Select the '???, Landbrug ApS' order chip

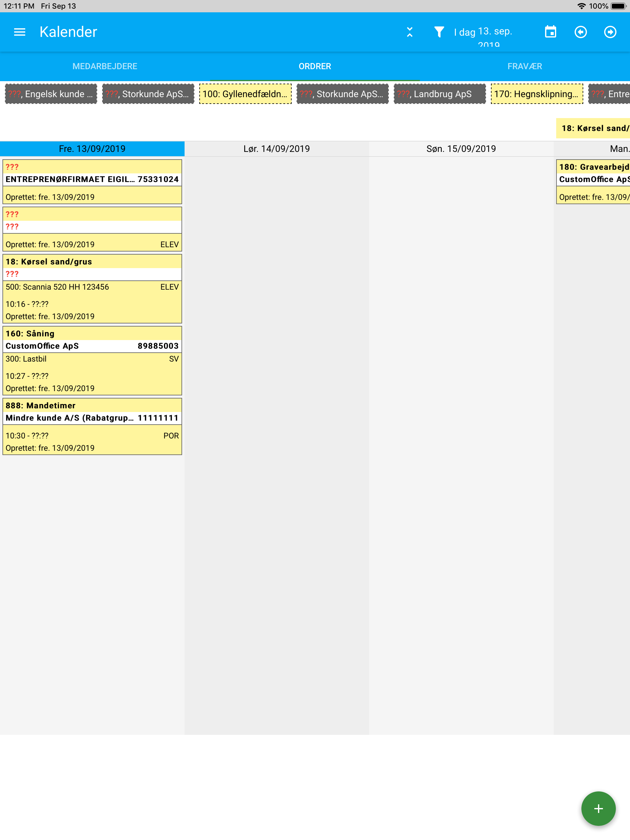(439, 94)
